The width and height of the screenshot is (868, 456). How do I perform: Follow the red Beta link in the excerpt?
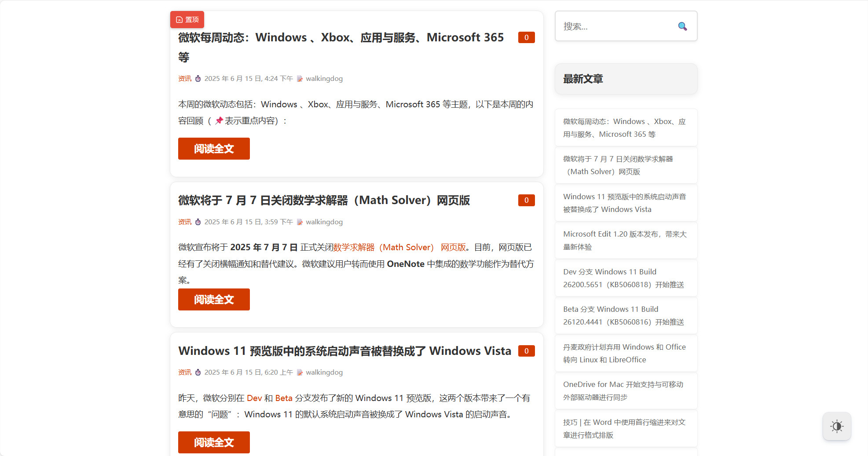(284, 398)
